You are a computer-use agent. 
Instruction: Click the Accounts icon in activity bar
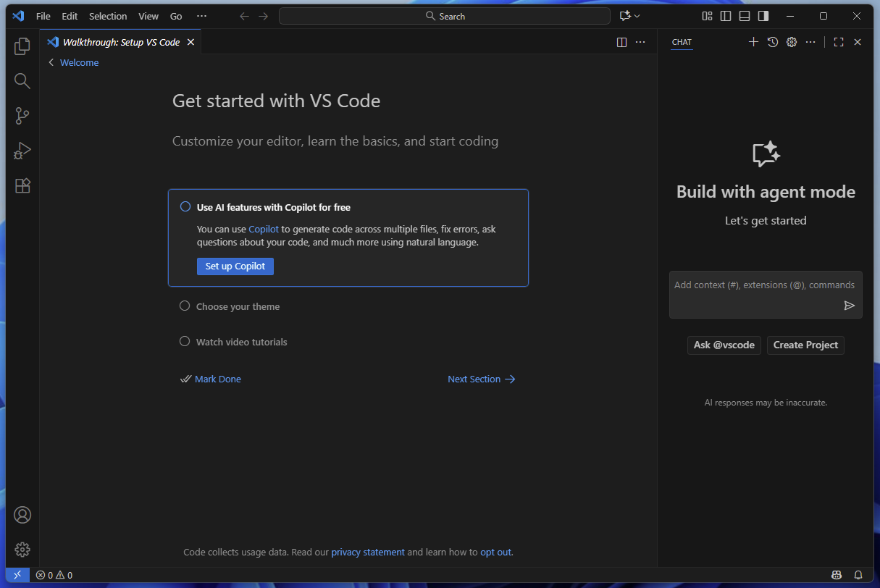(22, 515)
